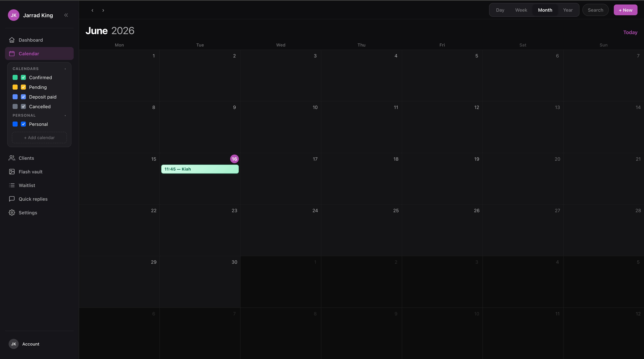Screen dimensions: 644x359
Task: Collapse the sidebar with double-chevron icon
Action: tap(66, 15)
